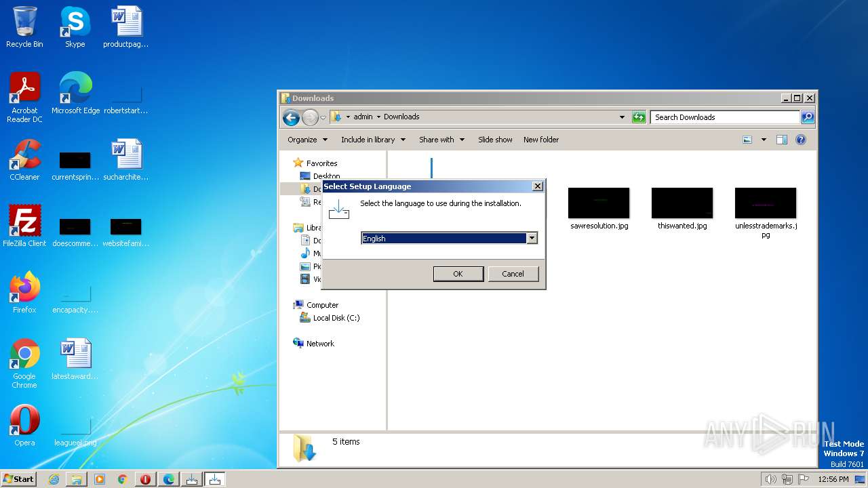868x488 pixels.
Task: Refresh the Downloads folder view
Action: [639, 117]
